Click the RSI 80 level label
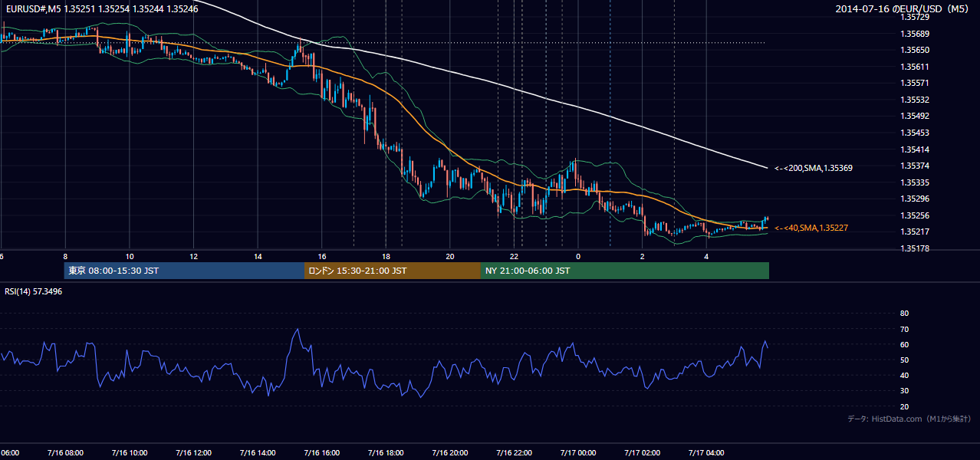The height and width of the screenshot is (460, 980). 904,314
